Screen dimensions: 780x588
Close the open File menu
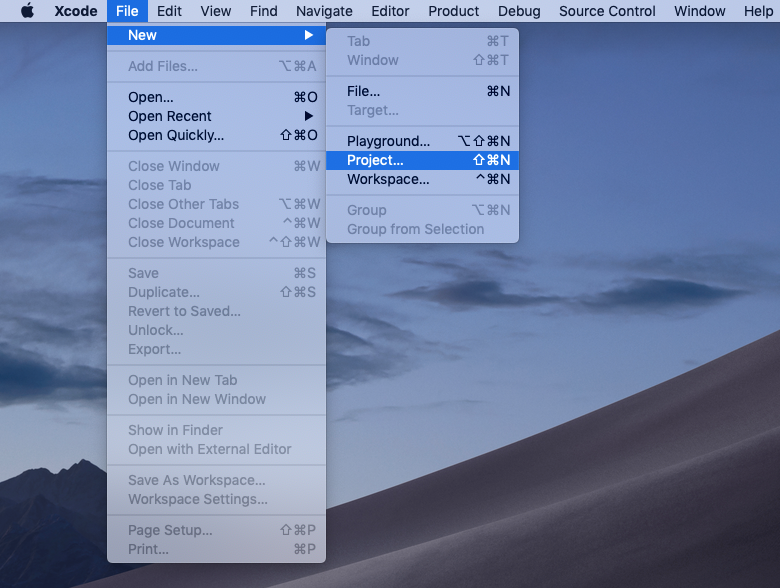click(x=127, y=10)
